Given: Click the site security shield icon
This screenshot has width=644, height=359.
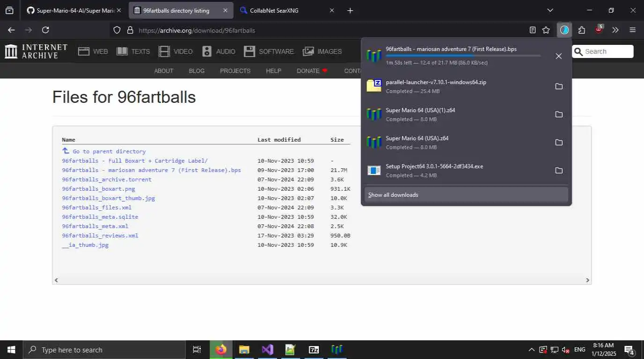Looking at the screenshot, I should click(118, 30).
